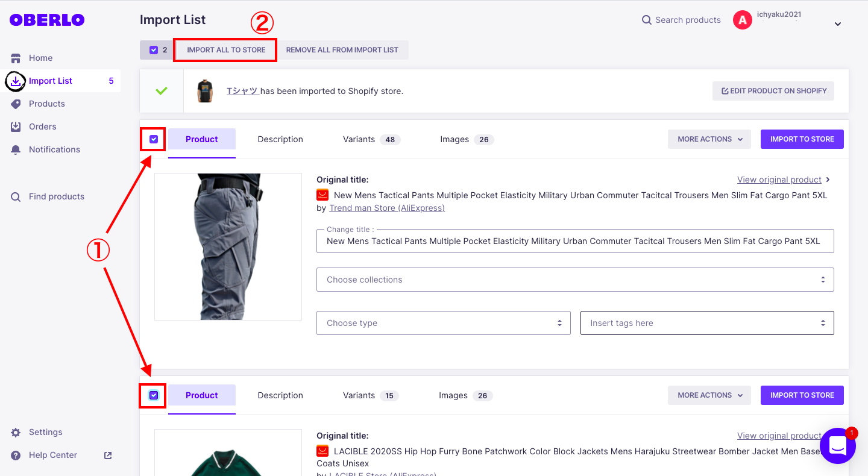Import LACIBLE jacket to store

[802, 395]
